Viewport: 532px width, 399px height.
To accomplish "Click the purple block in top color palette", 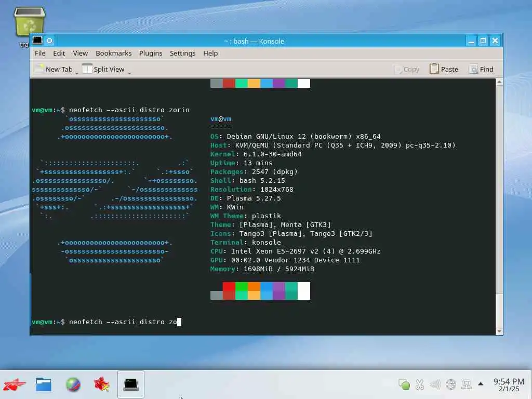I will click(x=279, y=83).
